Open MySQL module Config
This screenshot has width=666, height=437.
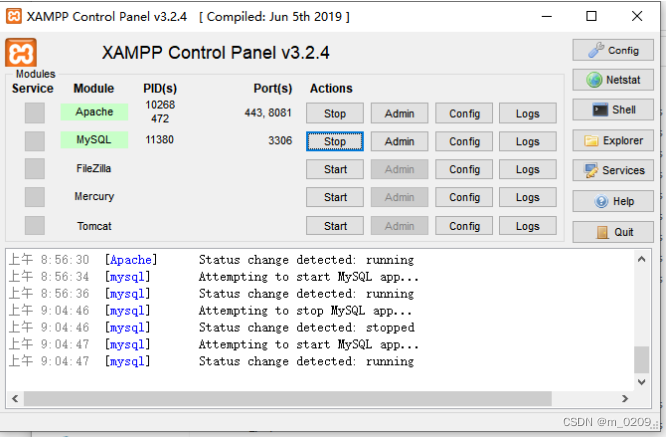[464, 141]
